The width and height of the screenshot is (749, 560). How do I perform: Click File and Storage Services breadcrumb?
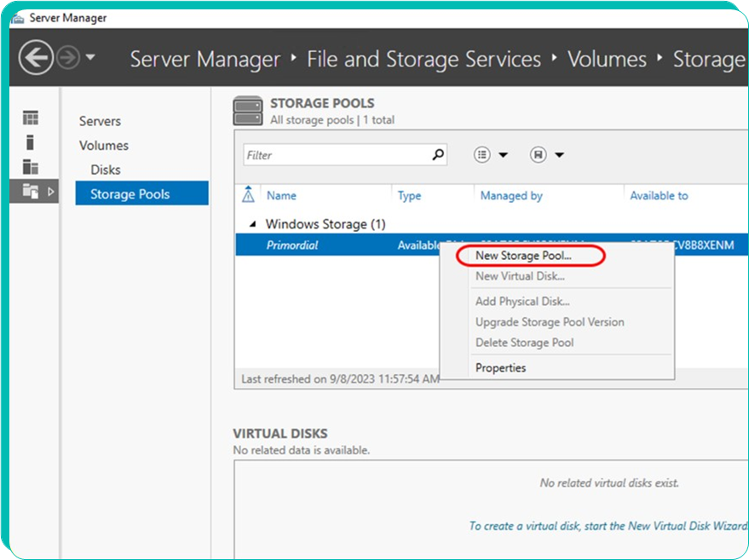(424, 60)
